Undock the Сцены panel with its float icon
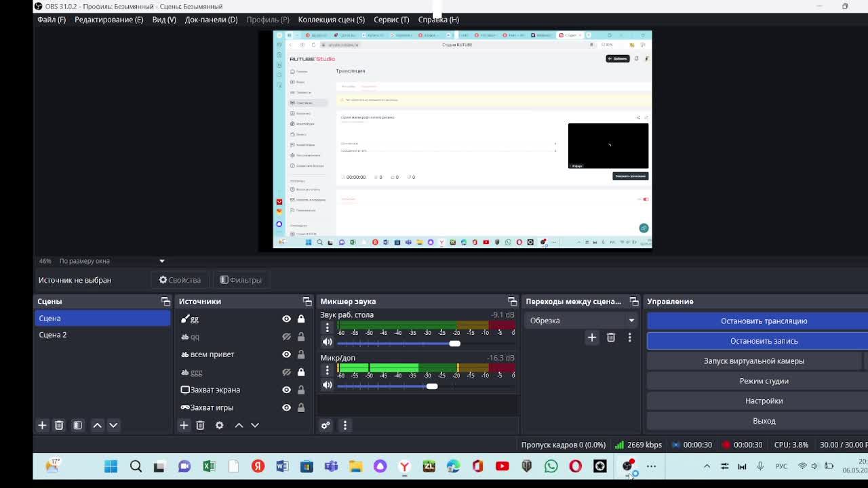 tap(165, 302)
